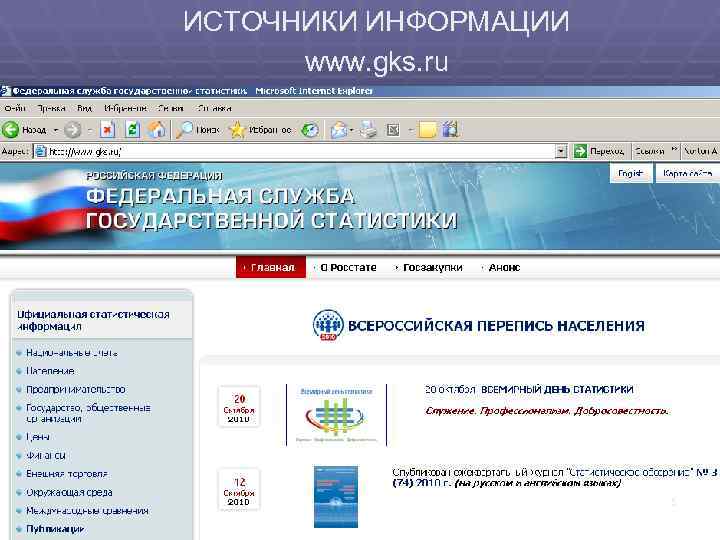Viewport: 720px width, 540px height.
Task: Open Национальные счета link
Action: 72,353
